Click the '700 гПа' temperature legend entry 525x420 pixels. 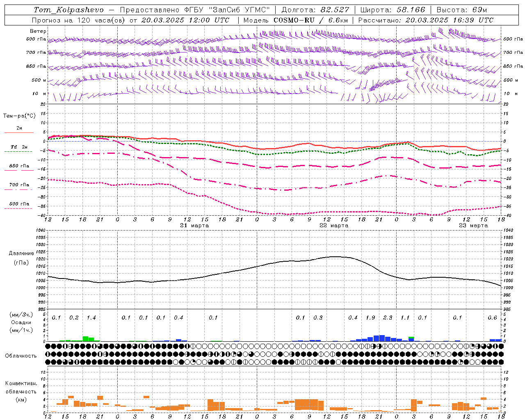(19, 185)
